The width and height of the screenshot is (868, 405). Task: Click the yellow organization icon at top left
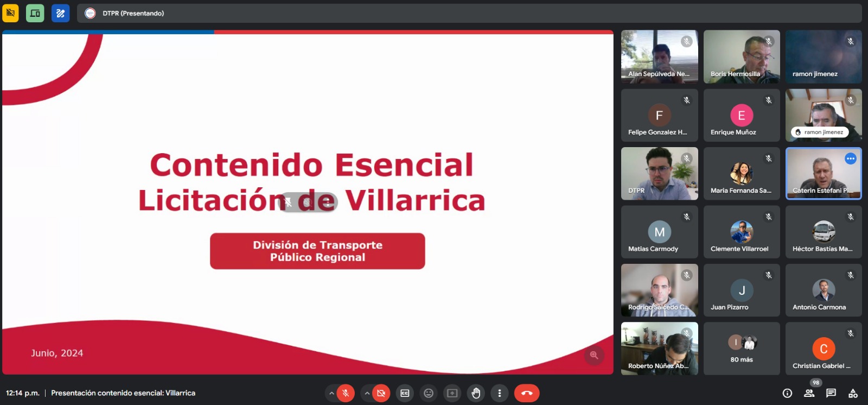[x=10, y=13]
